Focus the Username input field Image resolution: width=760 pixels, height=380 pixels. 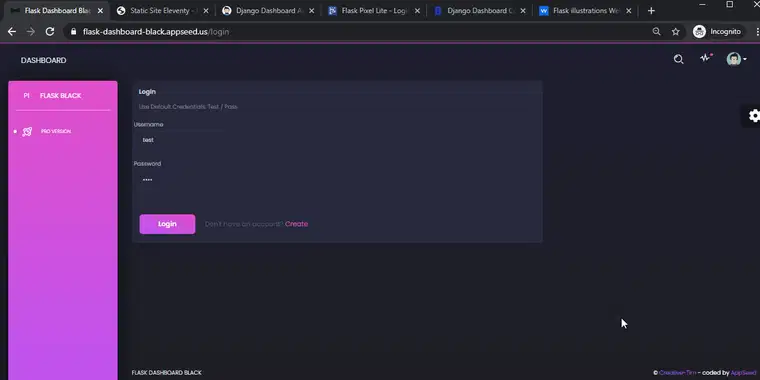click(179, 140)
